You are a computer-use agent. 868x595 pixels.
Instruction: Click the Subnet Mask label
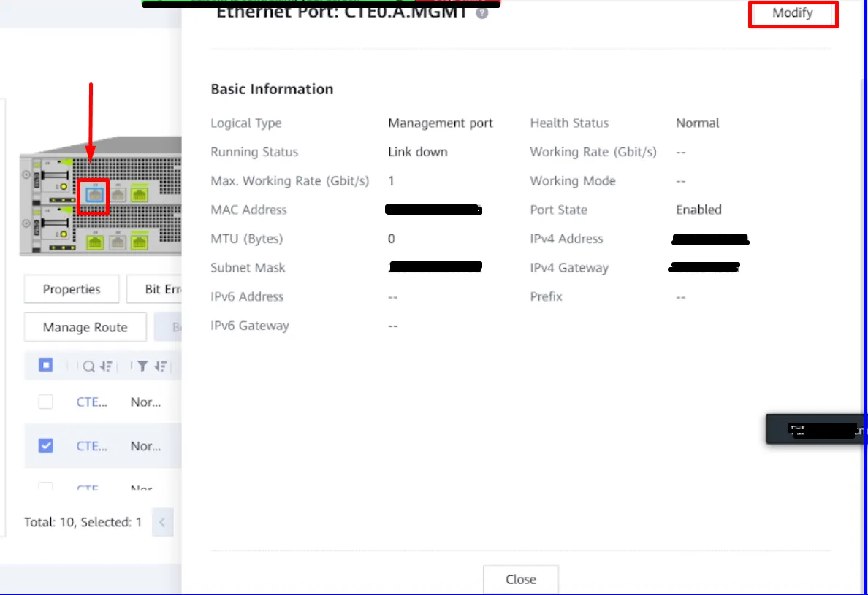(x=248, y=268)
